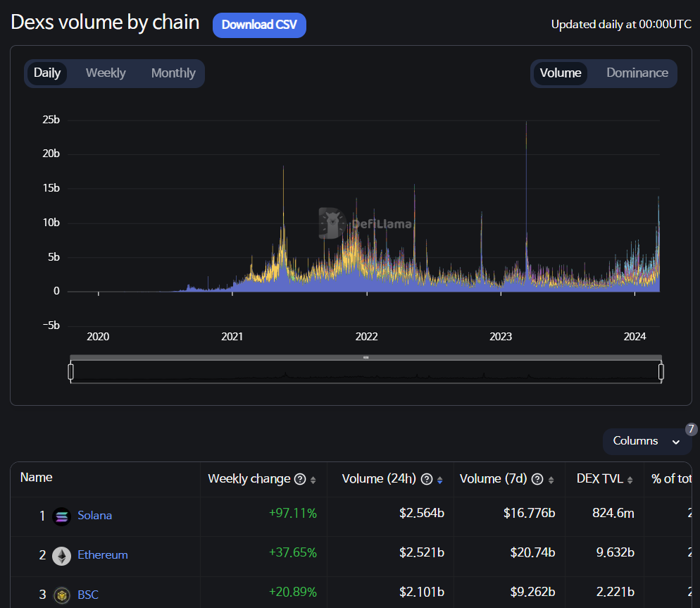This screenshot has height=608, width=700.
Task: Click the Weekly change help icon
Action: [300, 480]
